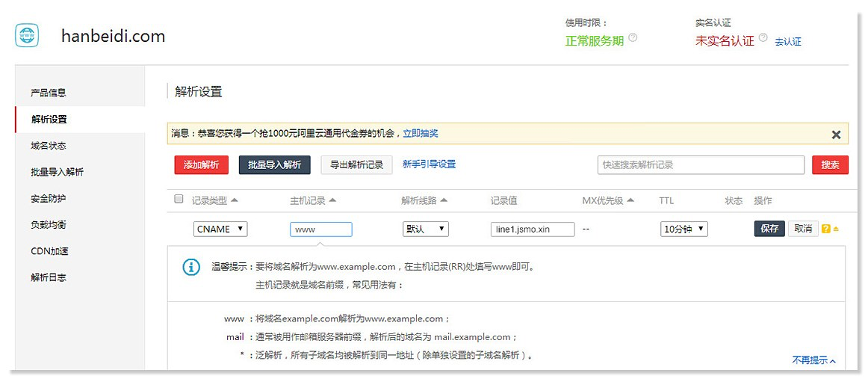The image size is (866, 379).
Task: Sort by 主机记录 column arrow
Action: click(x=332, y=200)
